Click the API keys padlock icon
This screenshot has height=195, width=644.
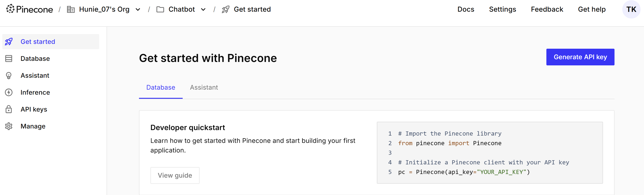coord(9,109)
